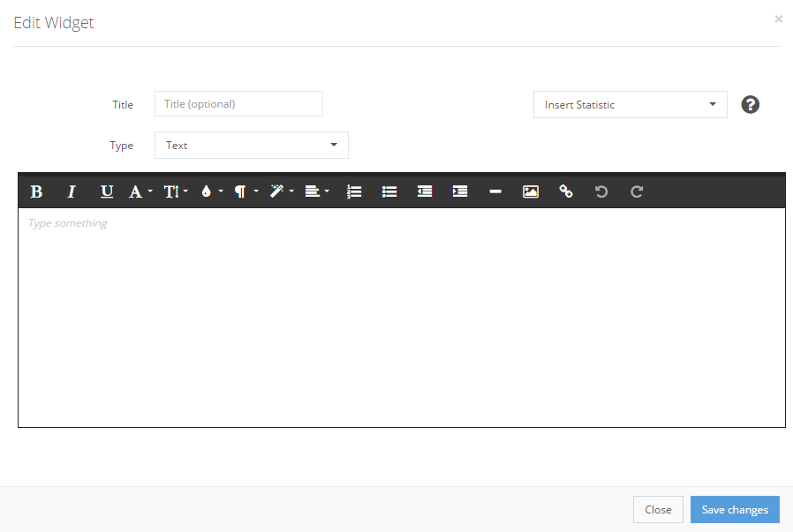The width and height of the screenshot is (793, 532).
Task: Open the Type dropdown showing Text
Action: [x=252, y=146]
